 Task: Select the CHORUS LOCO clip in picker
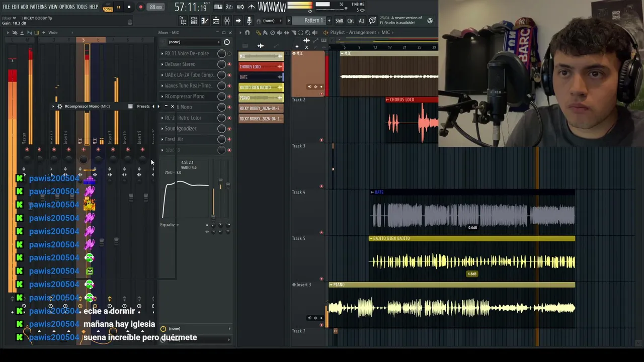tap(261, 66)
